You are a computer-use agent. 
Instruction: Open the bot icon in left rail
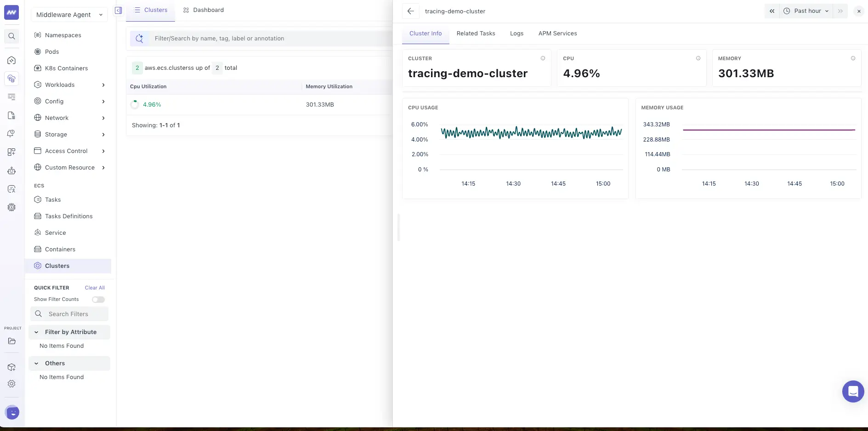12,170
